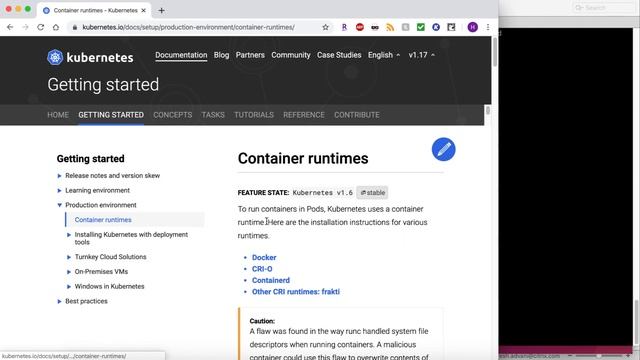This screenshot has width=640, height=360.
Task: Click the stable feature state badge
Action: [372, 193]
